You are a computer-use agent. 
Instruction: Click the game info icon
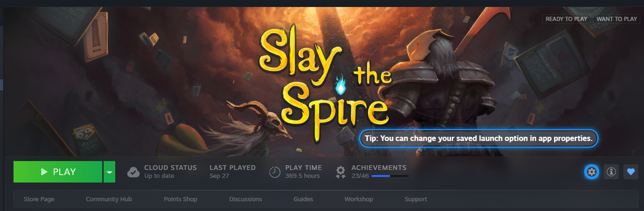point(611,172)
